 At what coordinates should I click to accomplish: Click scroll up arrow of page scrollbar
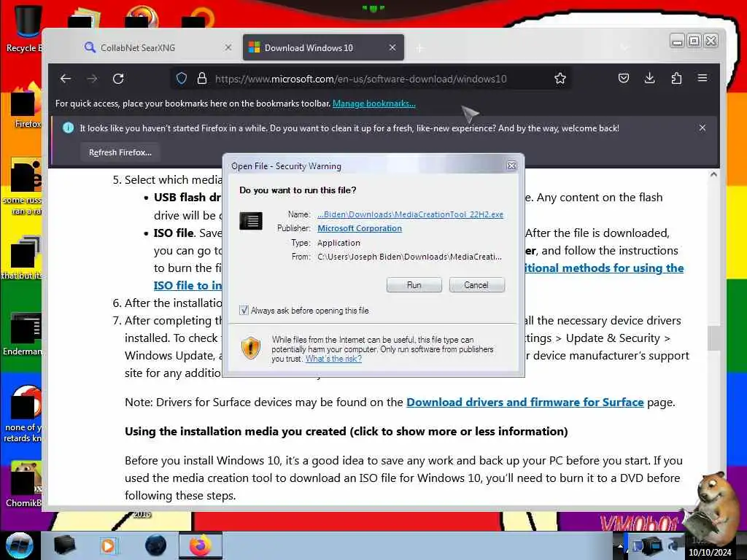click(713, 174)
